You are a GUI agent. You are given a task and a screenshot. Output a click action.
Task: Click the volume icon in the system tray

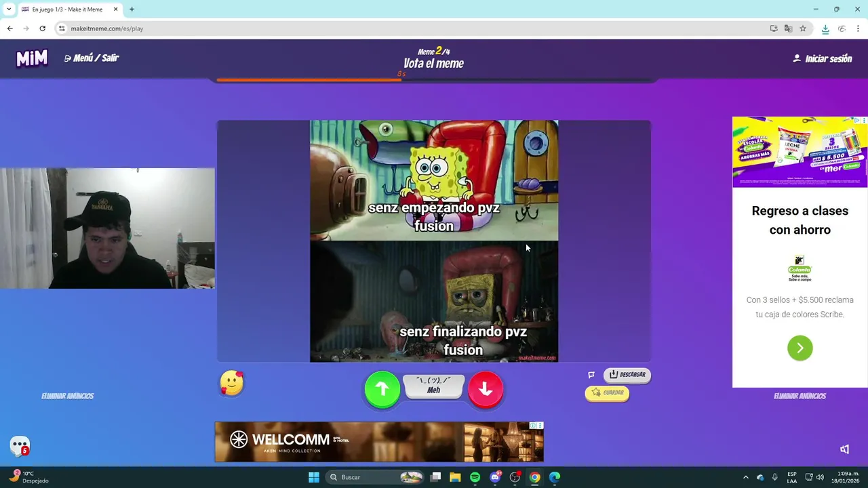820,477
